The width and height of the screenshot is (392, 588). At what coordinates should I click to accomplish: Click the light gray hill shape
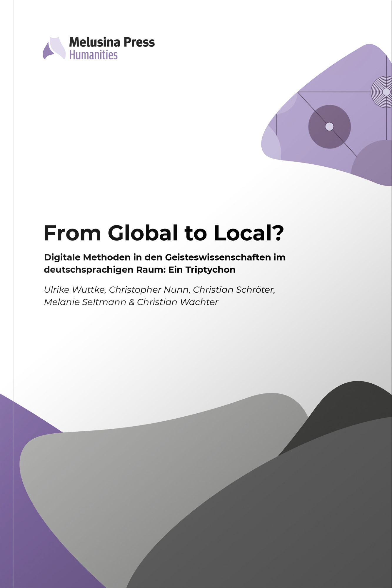pyautogui.click(x=147, y=470)
